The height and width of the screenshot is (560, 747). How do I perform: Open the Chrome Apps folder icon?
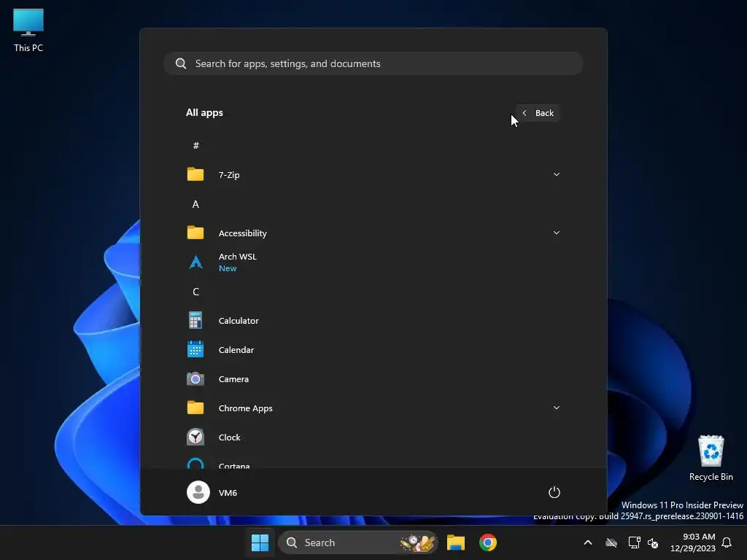196,408
